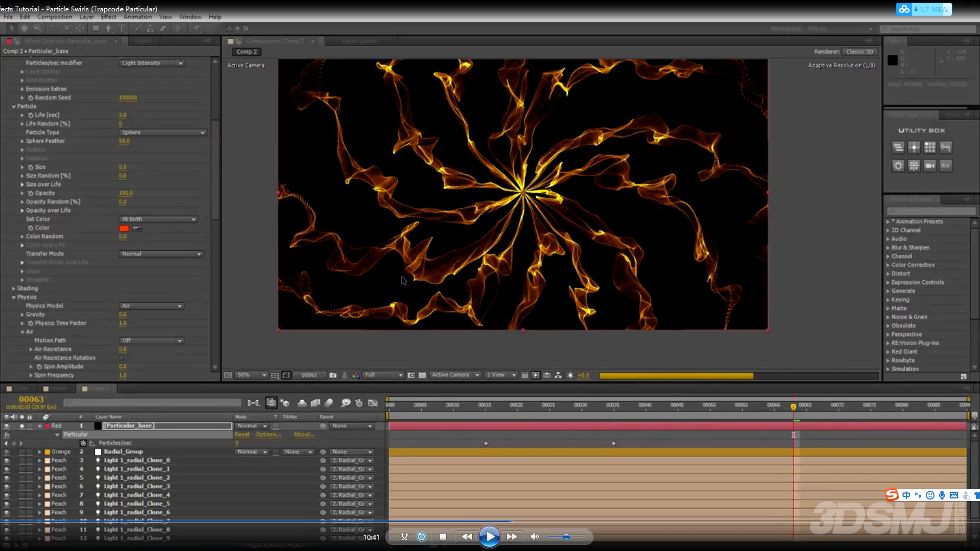Click Utility Box staggered layers icon
980x551 pixels.
pyautogui.click(x=898, y=147)
